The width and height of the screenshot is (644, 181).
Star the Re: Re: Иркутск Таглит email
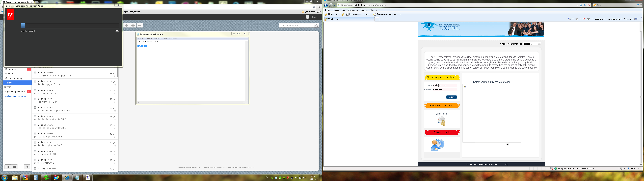[115, 85]
